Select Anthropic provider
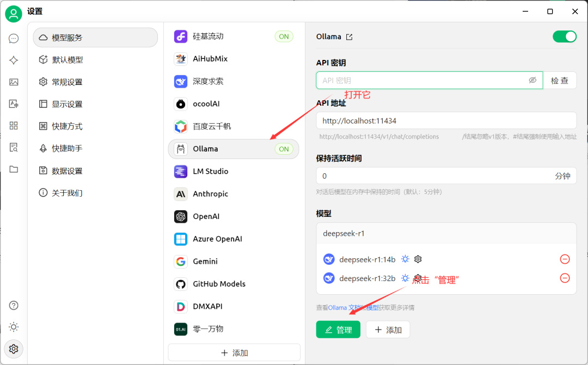Image resolution: width=588 pixels, height=365 pixels. (x=233, y=194)
